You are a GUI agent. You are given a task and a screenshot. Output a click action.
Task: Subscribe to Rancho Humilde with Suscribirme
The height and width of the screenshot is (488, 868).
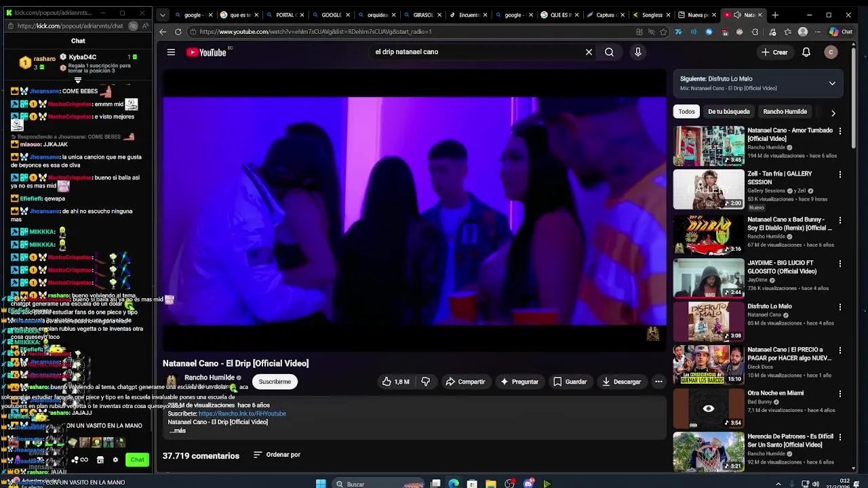click(x=275, y=382)
